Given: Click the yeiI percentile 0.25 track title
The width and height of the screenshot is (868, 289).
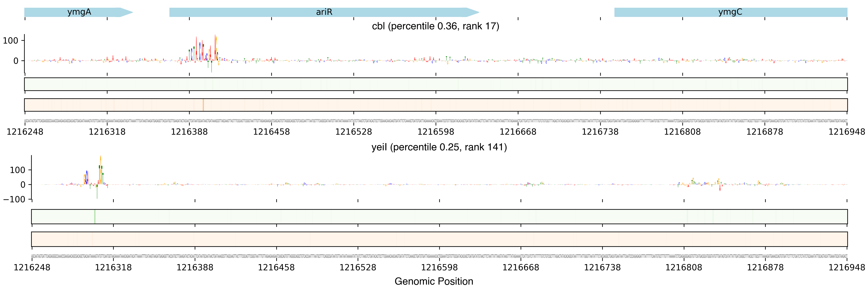Looking at the screenshot, I should click(x=439, y=147).
